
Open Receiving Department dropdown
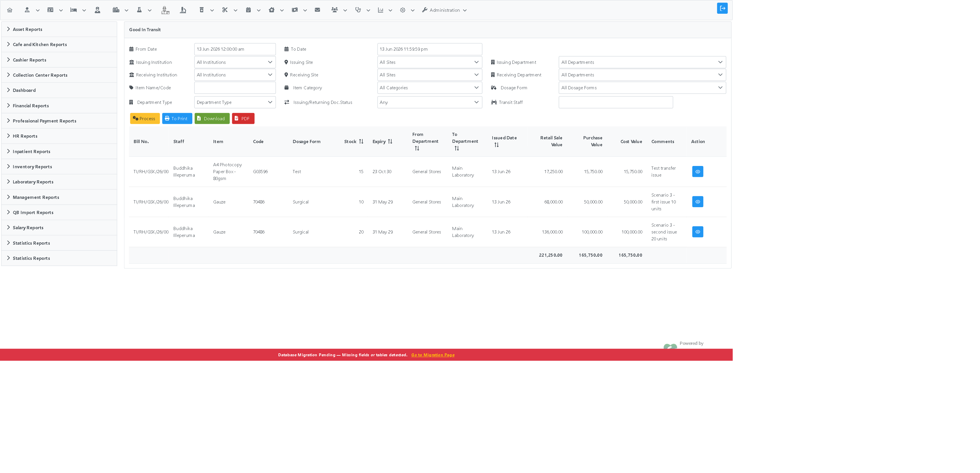coord(642,75)
